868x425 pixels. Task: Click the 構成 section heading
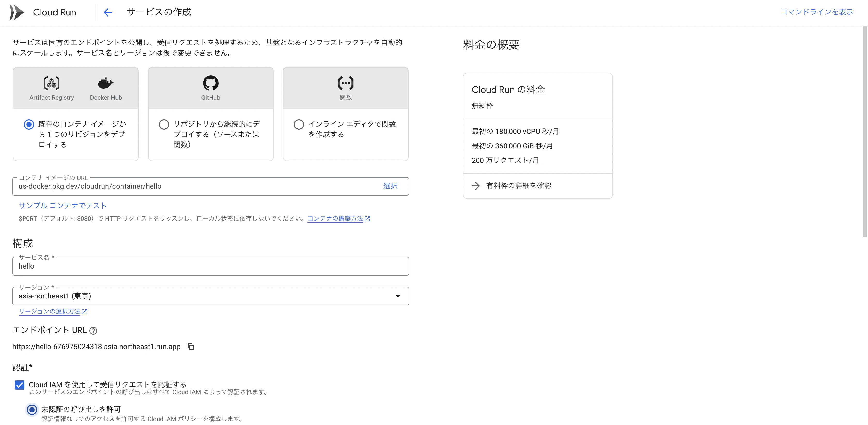[22, 243]
